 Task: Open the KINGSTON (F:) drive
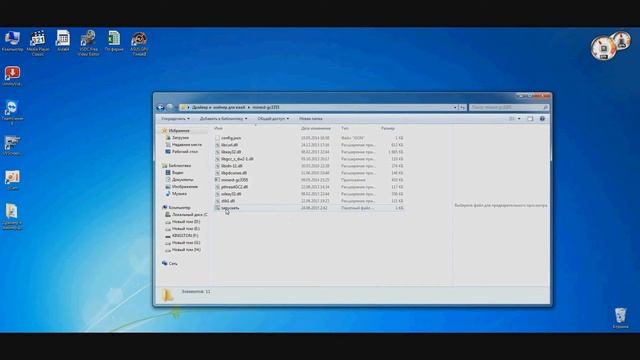pos(184,236)
